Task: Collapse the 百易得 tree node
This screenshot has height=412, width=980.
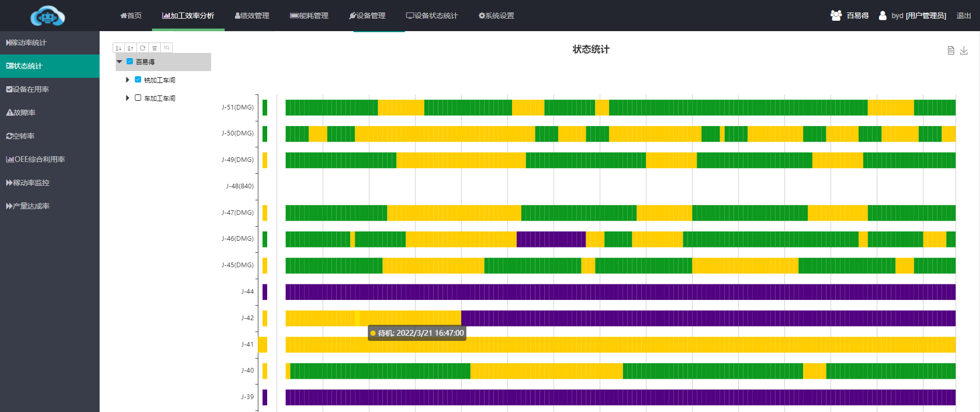Action: tap(119, 62)
